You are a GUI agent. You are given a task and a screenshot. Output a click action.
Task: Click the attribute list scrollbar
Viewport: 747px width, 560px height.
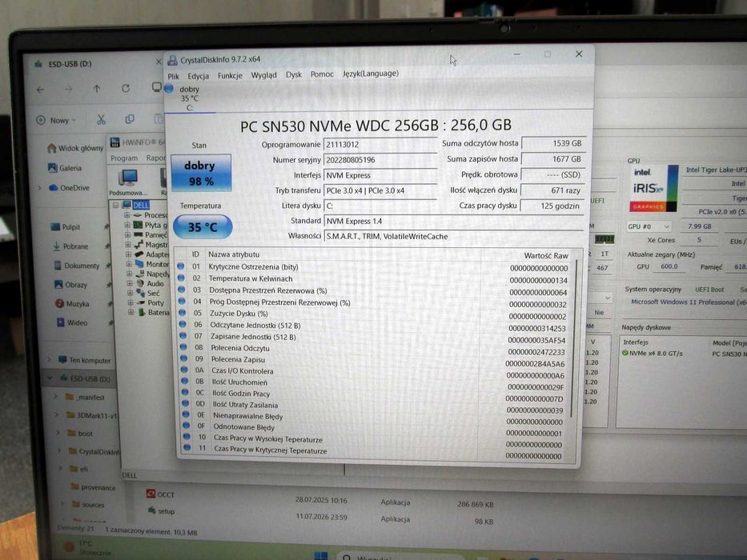573,338
